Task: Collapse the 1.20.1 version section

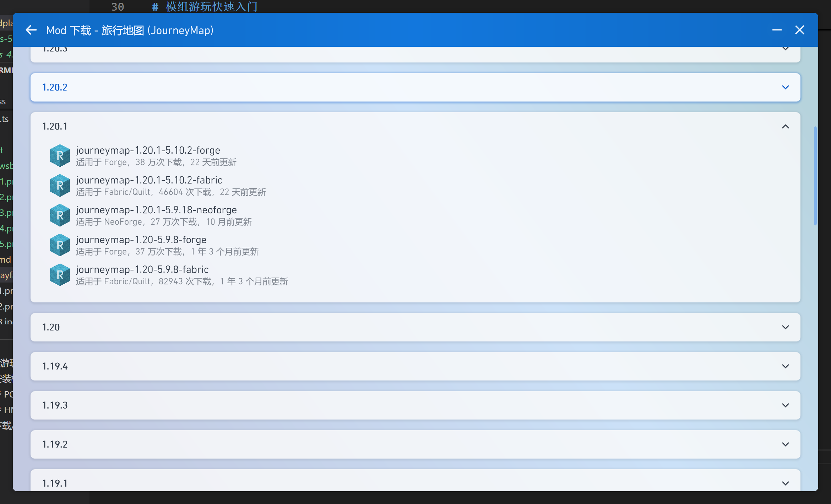Action: (785, 126)
